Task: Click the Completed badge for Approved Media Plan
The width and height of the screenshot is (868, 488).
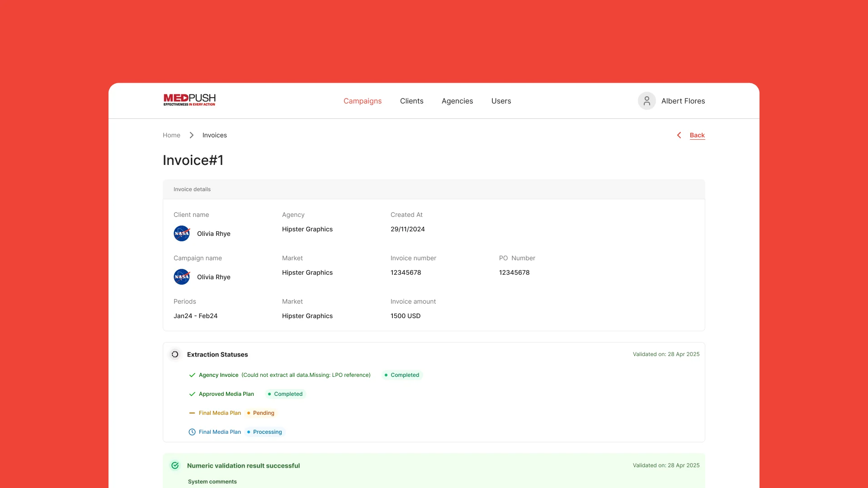Action: click(x=285, y=394)
